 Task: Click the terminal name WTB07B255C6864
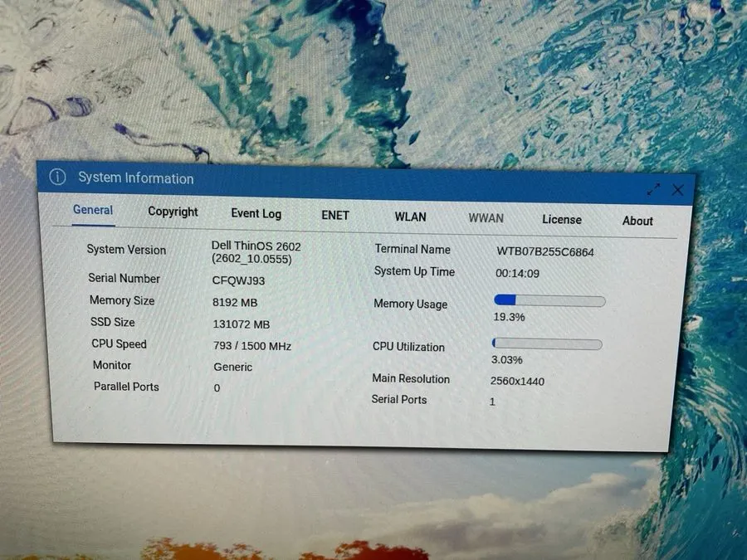[545, 252]
